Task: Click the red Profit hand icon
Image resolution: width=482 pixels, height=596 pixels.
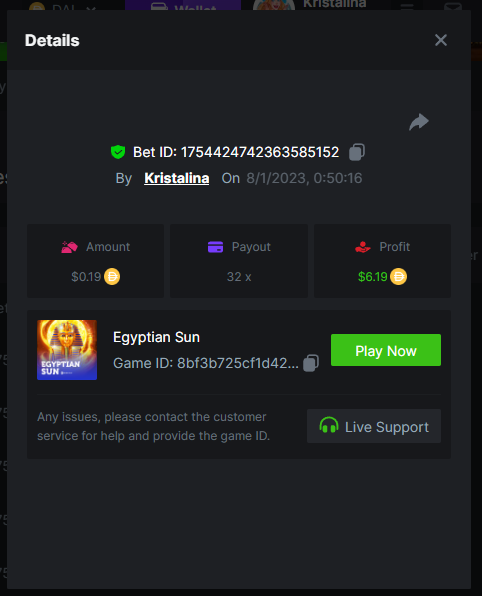Action: coord(363,247)
